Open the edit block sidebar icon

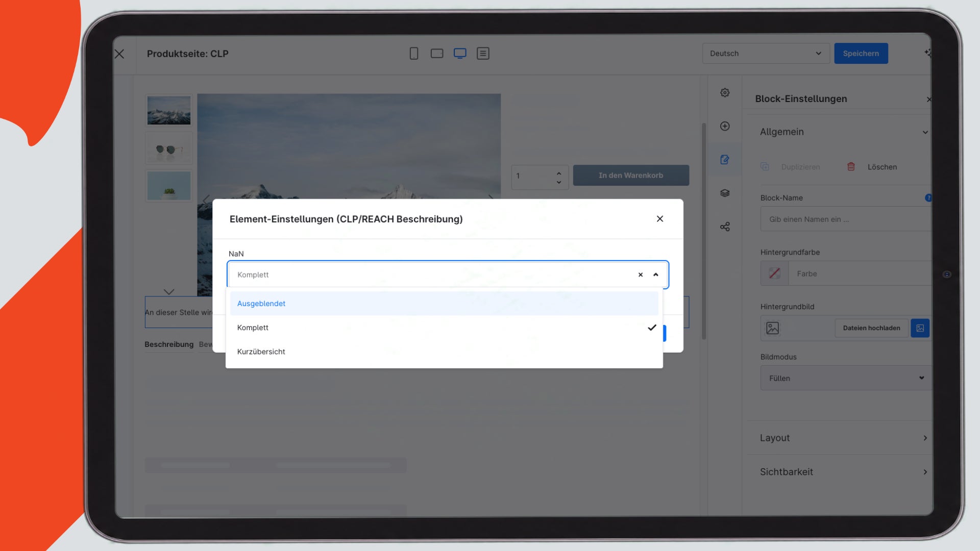point(725,160)
